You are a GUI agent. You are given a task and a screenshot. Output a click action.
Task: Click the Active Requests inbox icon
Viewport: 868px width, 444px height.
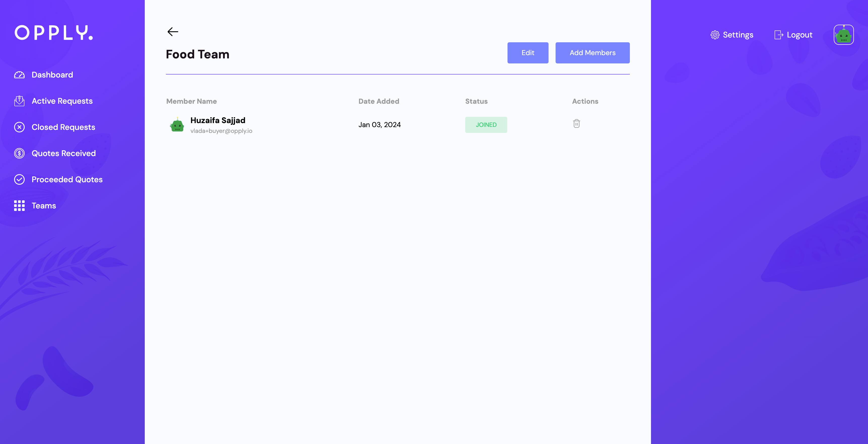point(19,101)
